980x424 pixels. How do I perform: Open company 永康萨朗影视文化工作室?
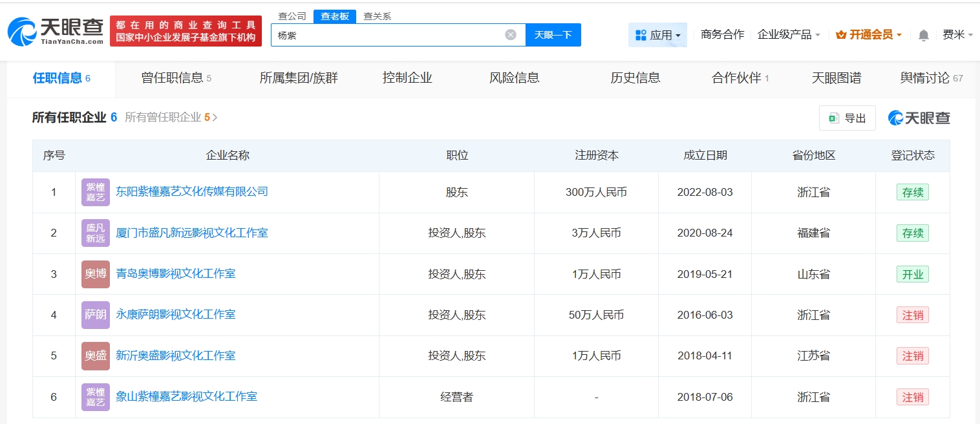point(176,315)
